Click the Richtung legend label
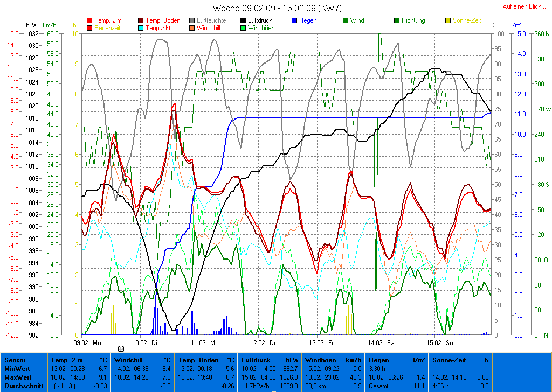 413,21
